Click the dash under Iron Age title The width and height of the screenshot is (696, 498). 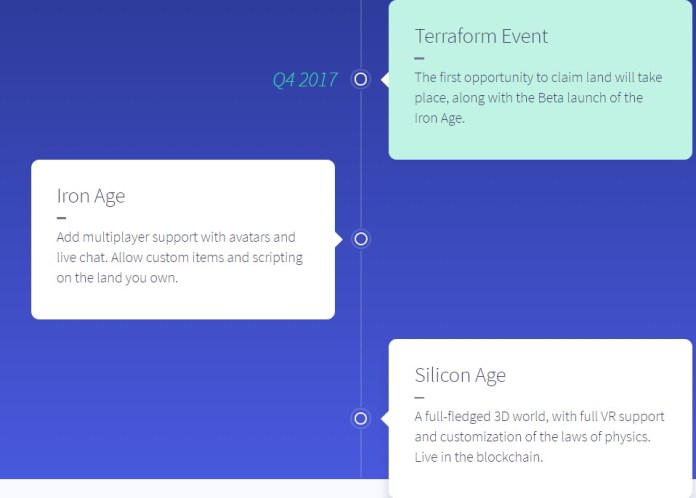pos(61,218)
